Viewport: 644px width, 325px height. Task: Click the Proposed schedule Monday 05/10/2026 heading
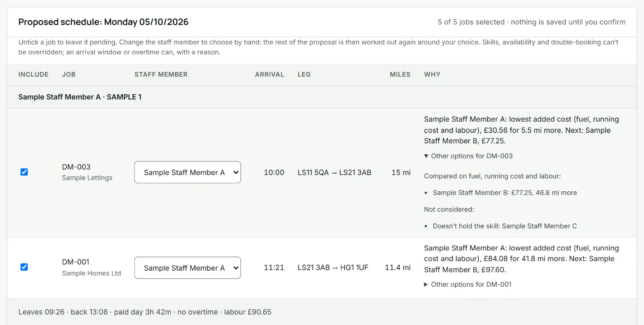(x=103, y=22)
